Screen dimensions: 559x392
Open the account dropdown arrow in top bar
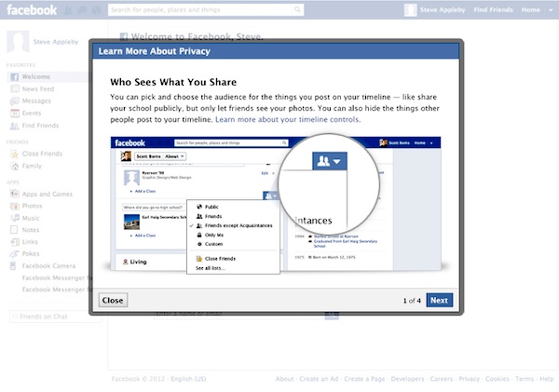pos(551,10)
